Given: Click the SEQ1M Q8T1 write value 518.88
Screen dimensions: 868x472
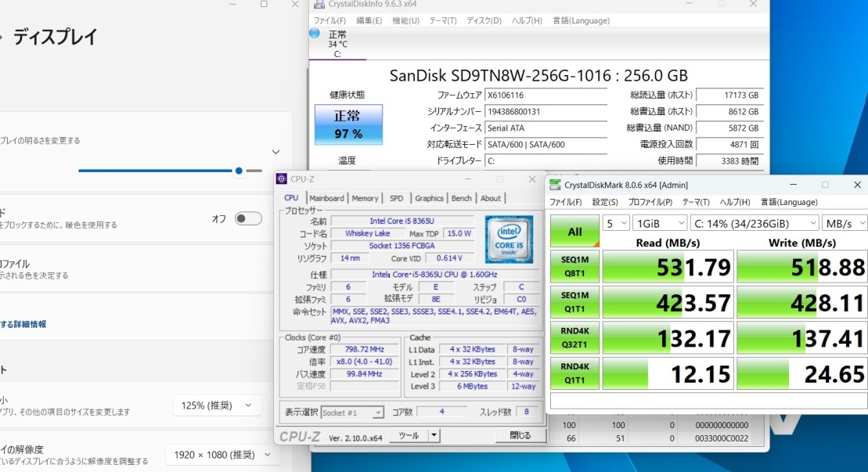Looking at the screenshot, I should tap(802, 267).
